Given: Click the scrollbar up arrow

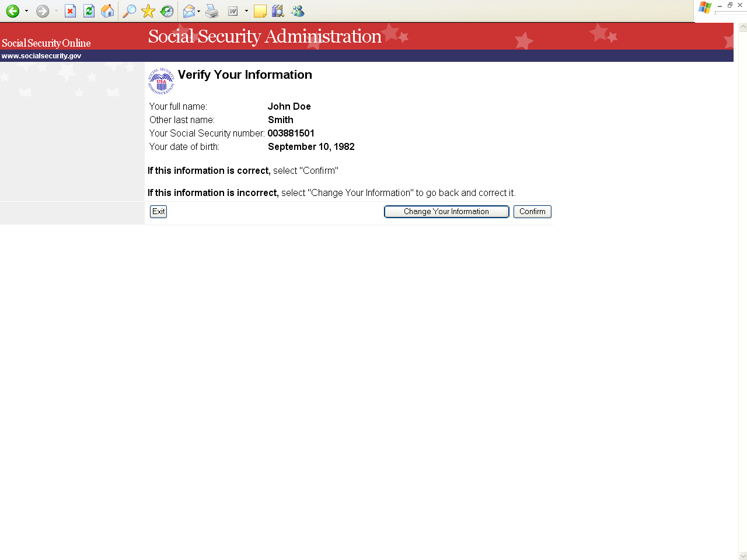Looking at the screenshot, I should tap(743, 27).
